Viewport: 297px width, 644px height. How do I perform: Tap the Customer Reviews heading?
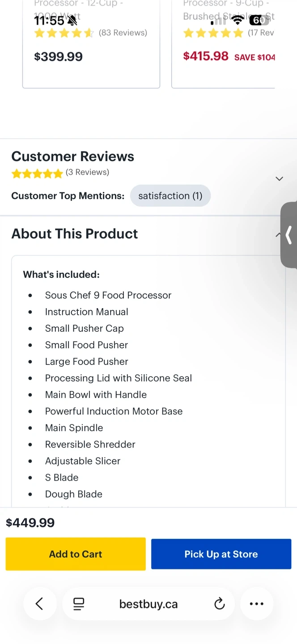pos(72,157)
